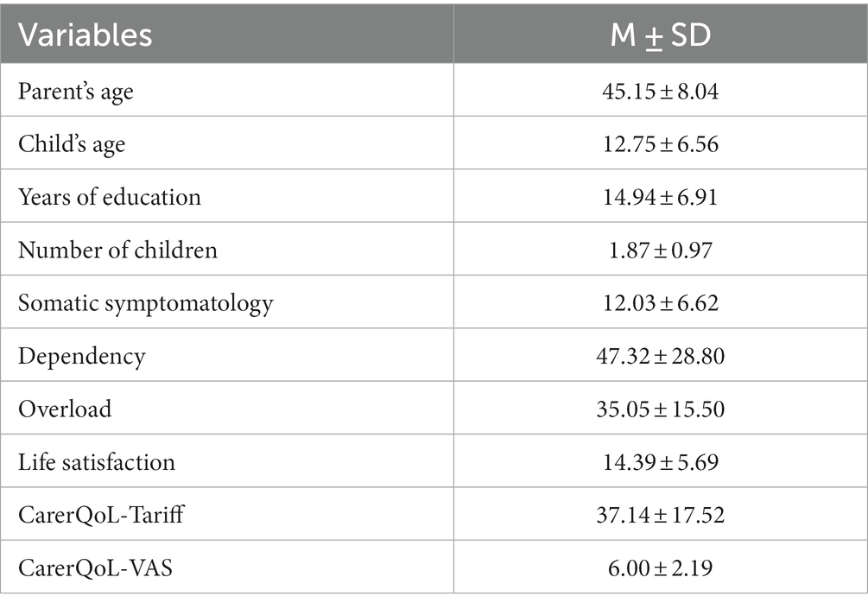Select the value 47.32 ± 28.80

coord(661,356)
